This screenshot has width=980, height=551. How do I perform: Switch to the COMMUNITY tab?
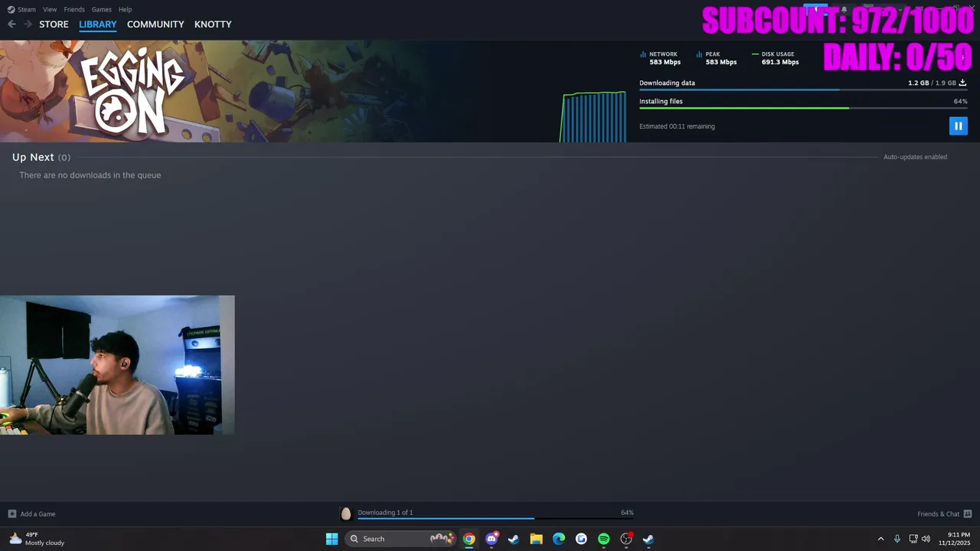[x=155, y=24]
